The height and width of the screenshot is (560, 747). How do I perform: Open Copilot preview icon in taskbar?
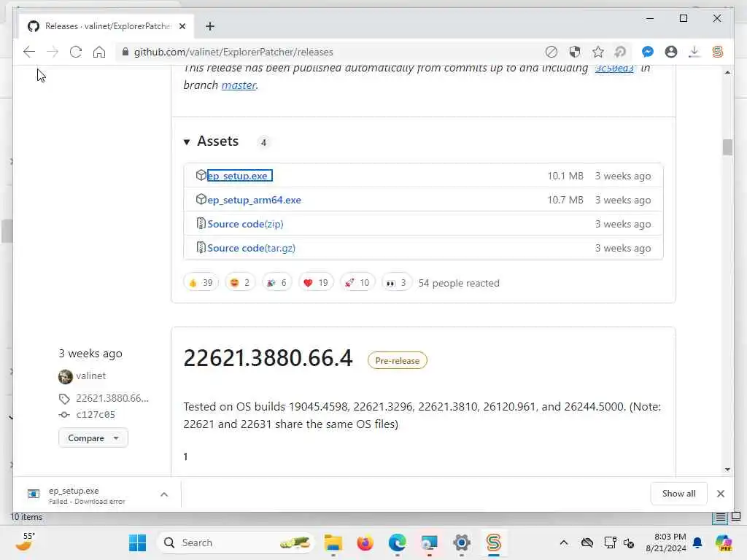tap(724, 542)
